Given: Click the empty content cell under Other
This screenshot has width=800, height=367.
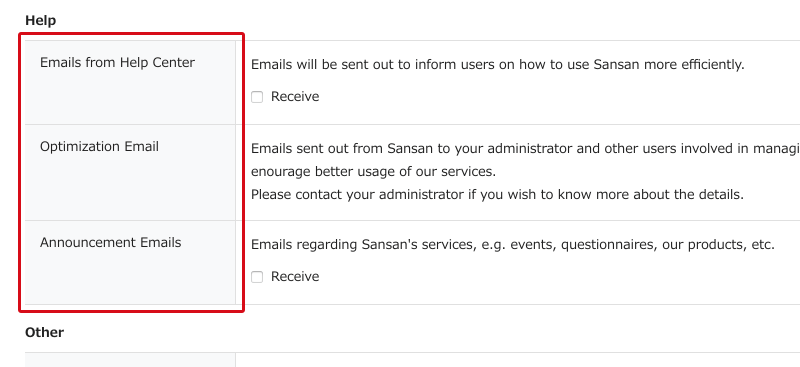Looking at the screenshot, I should [x=518, y=360].
